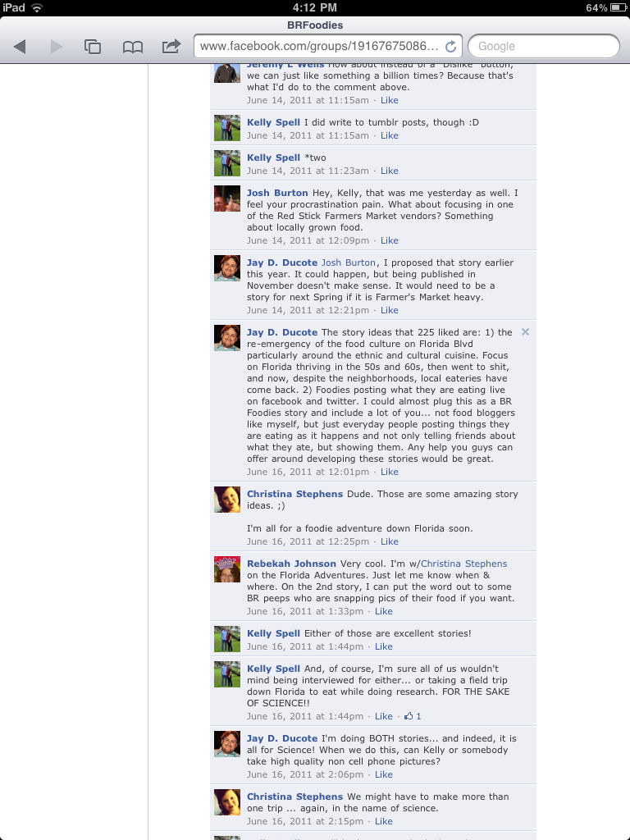Tap the Google search box

click(544, 46)
